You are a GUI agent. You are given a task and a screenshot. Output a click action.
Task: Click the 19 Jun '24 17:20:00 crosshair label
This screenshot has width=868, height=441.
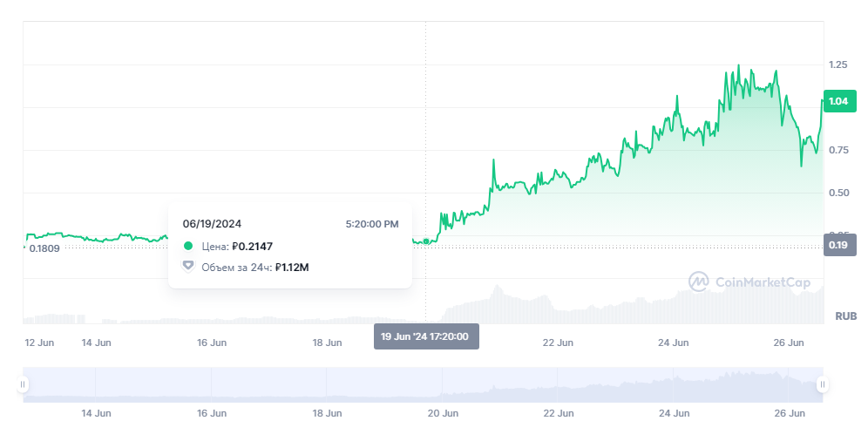click(x=425, y=336)
